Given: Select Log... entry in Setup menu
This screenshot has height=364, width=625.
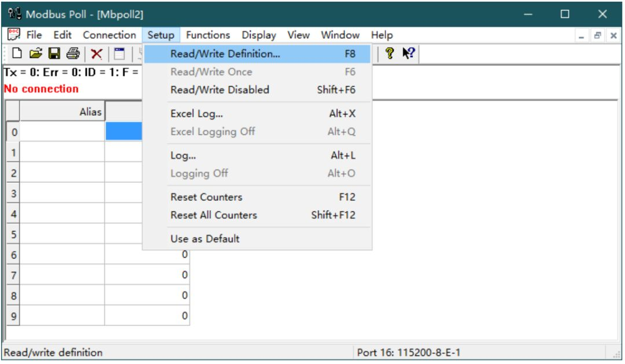Looking at the screenshot, I should pos(257,156).
